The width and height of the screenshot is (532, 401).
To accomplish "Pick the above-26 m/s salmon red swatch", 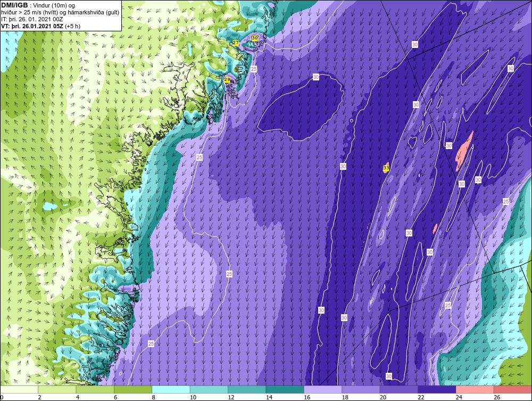I will 513,389.
